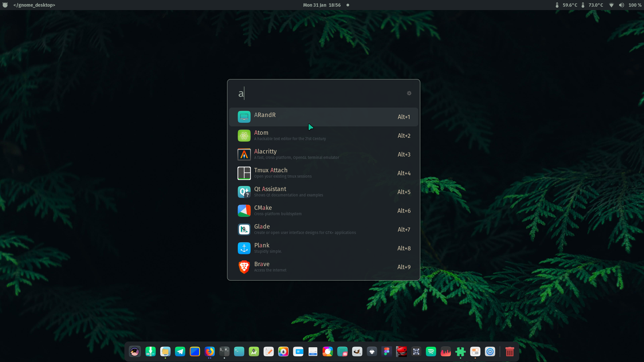Image resolution: width=644 pixels, height=362 pixels.
Task: Open the clock showing Mon 31 Jan 18:56
Action: click(x=322, y=5)
